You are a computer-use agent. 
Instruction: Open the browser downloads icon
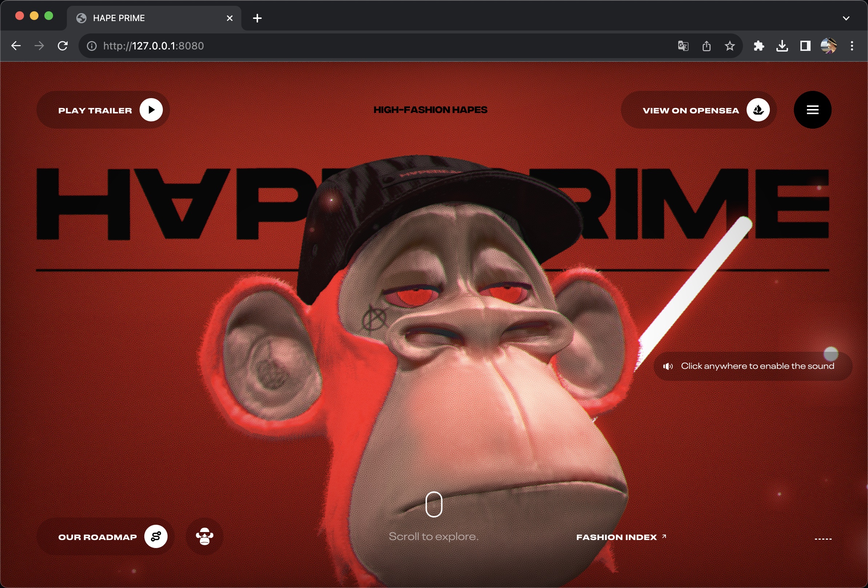[782, 46]
